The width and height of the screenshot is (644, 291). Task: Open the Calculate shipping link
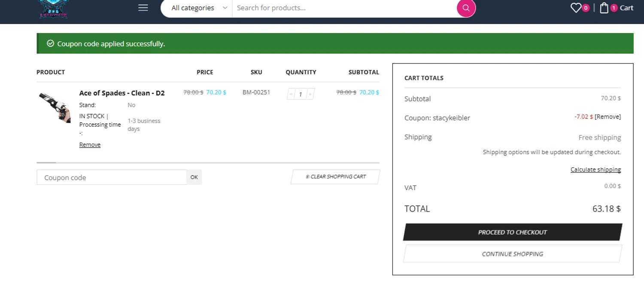click(x=595, y=170)
